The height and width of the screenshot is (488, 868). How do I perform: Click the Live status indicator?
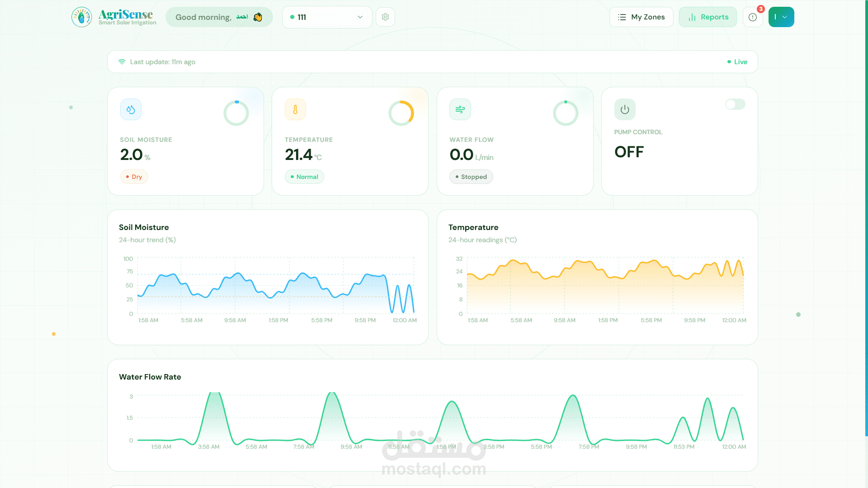coord(737,62)
